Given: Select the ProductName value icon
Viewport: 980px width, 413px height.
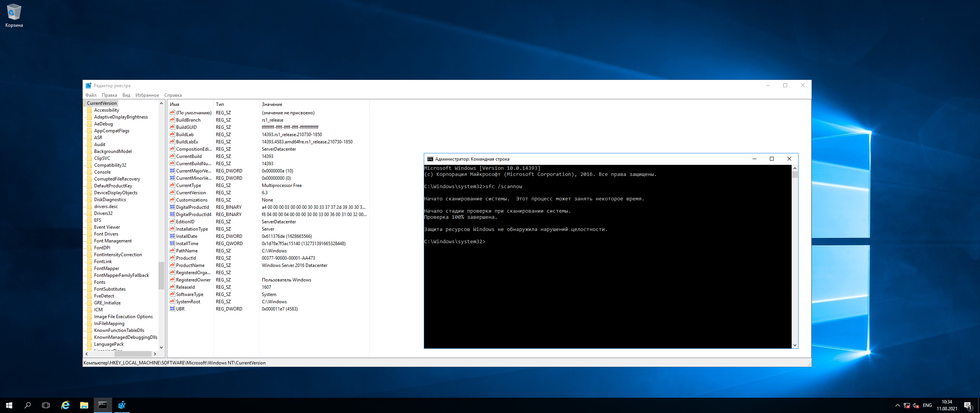Looking at the screenshot, I should (172, 265).
